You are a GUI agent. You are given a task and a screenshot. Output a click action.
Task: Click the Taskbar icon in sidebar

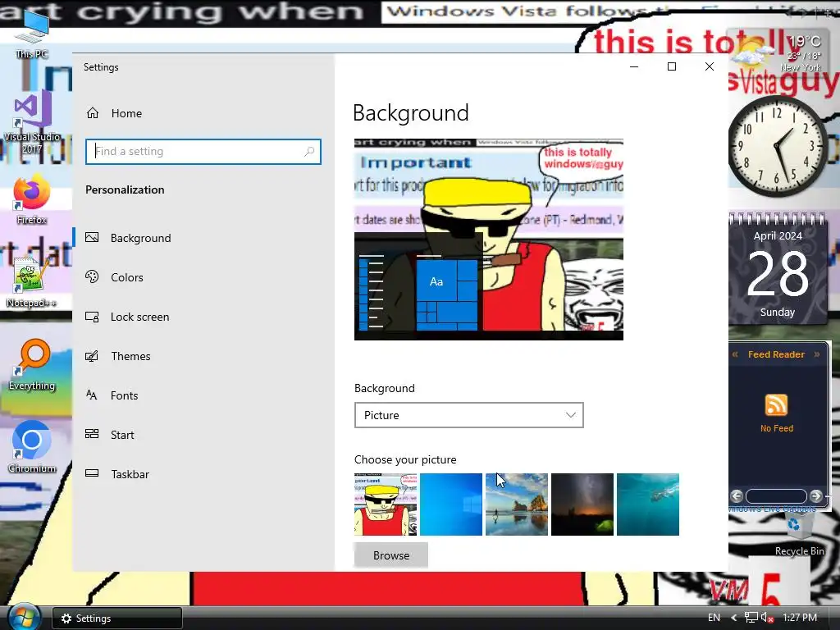[92, 473]
